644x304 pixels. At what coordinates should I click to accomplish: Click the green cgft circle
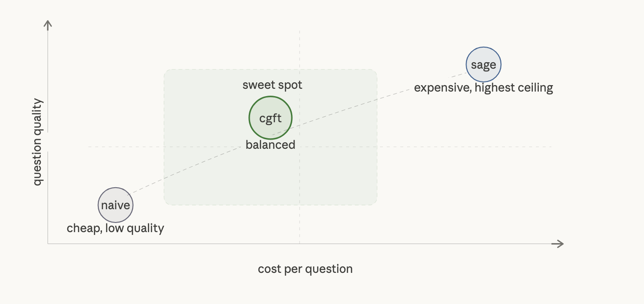270,118
